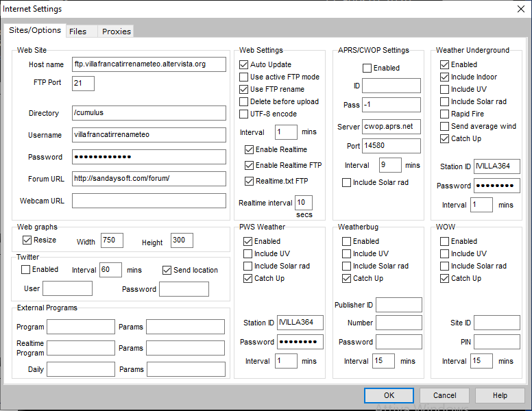Select the Sites/Options tab

[x=35, y=31]
